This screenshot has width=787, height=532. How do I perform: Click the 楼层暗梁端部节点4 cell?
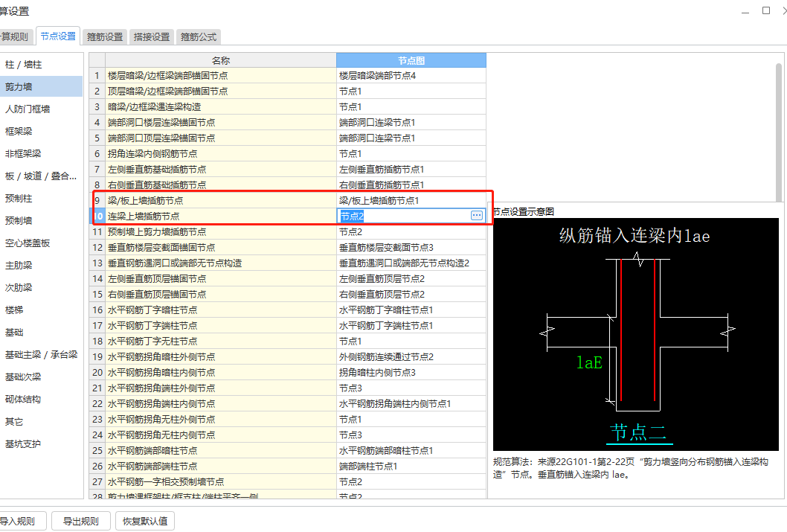click(x=411, y=75)
